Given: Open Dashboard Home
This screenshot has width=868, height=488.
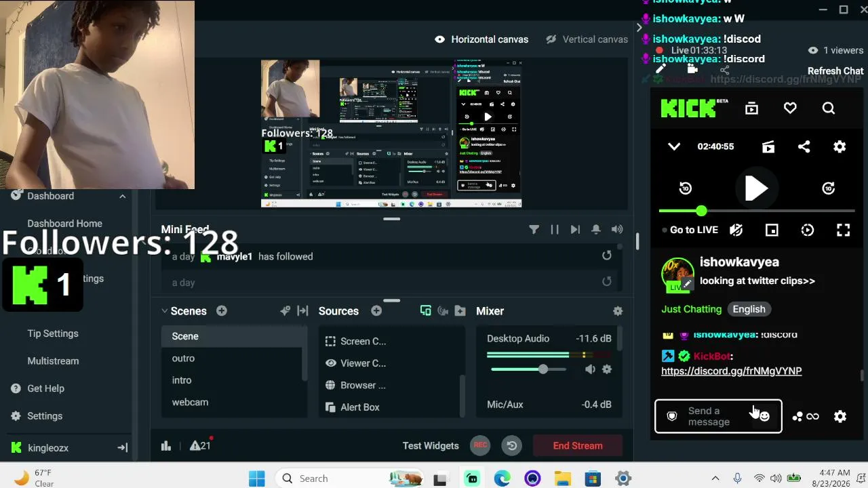Looking at the screenshot, I should point(65,224).
